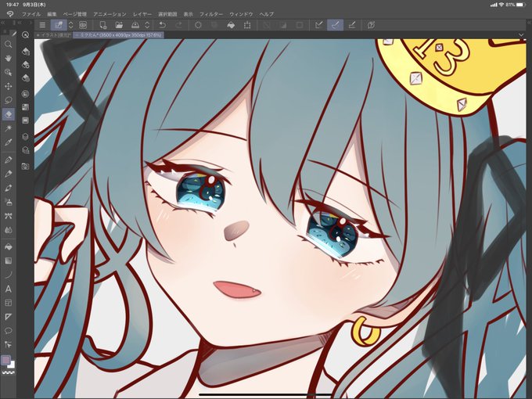Select the Move layer tool
Screen dimensions: 532x399
pyautogui.click(x=9, y=86)
